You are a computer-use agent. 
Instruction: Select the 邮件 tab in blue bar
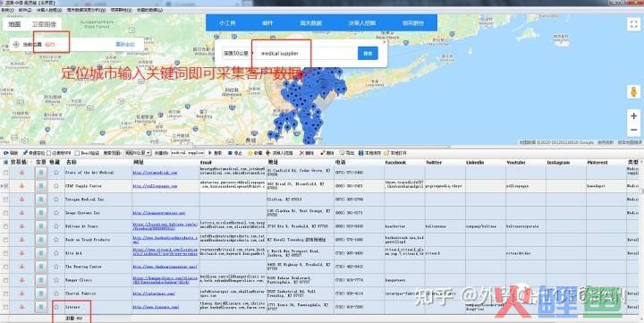[267, 23]
